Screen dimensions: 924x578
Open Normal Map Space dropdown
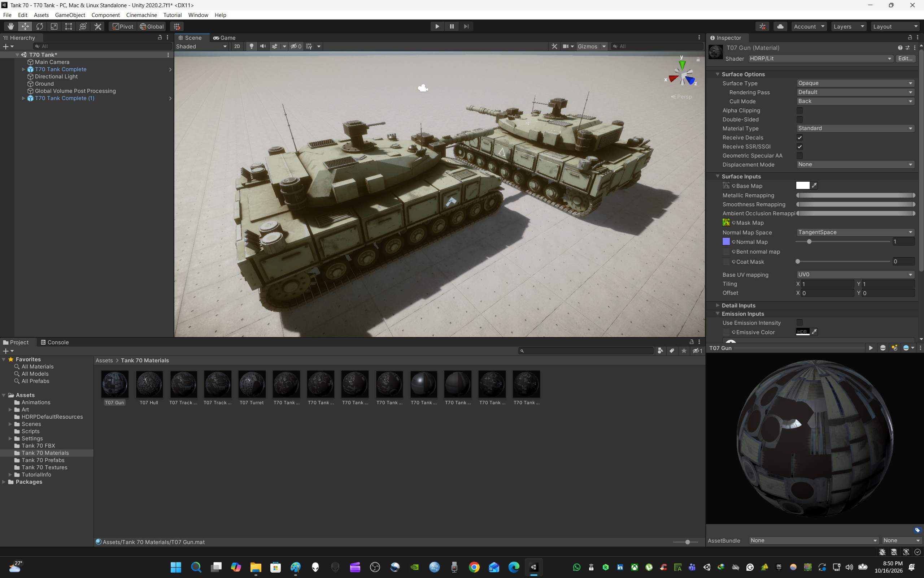coord(855,232)
